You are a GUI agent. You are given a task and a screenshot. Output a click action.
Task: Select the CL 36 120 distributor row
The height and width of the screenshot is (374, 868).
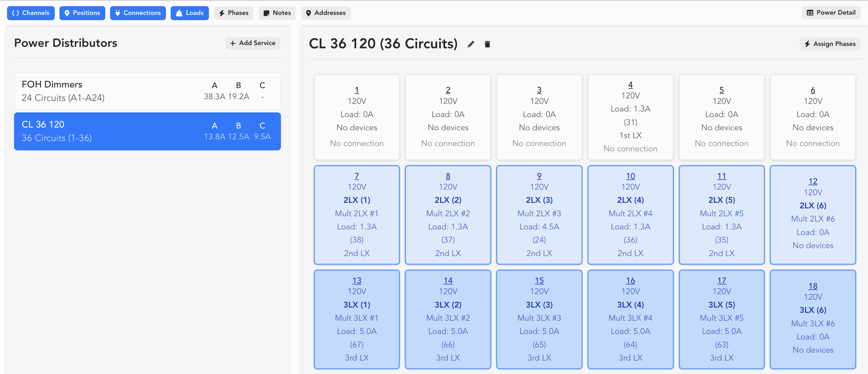point(147,131)
